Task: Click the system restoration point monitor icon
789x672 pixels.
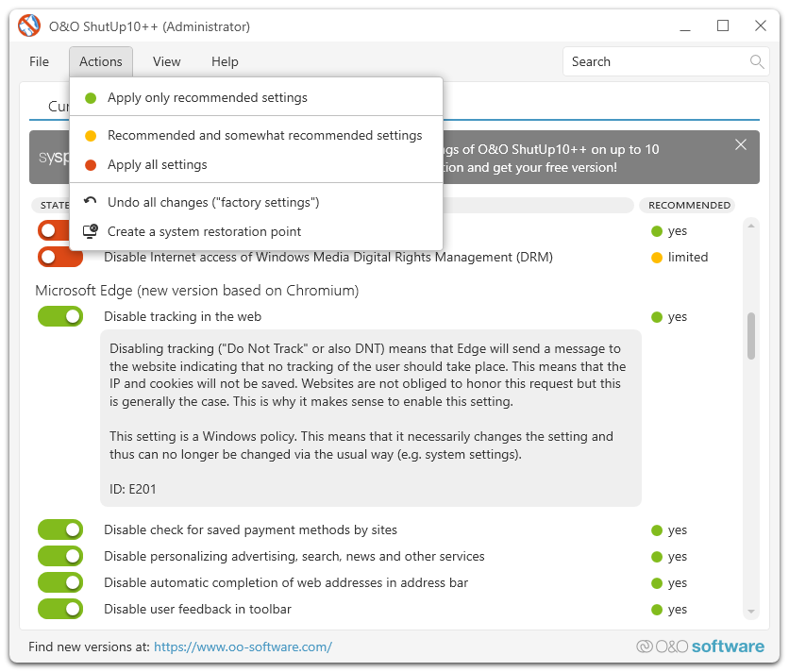Action: click(91, 231)
